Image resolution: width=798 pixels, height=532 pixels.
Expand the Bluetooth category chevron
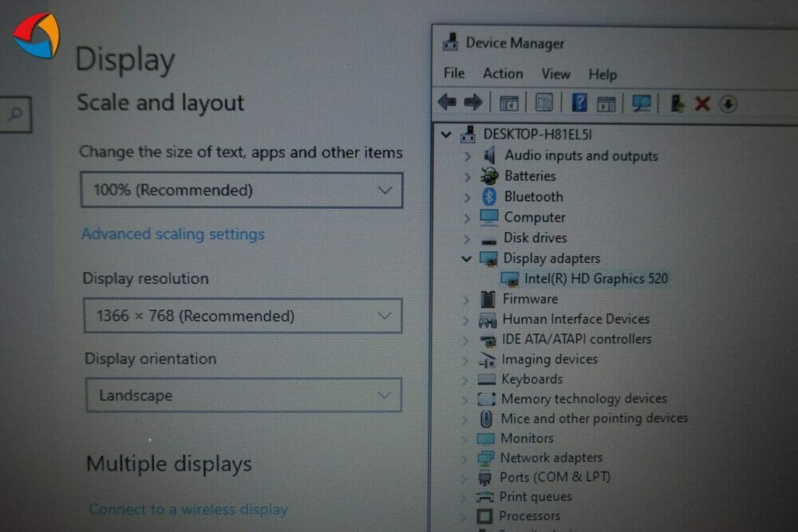(x=467, y=197)
